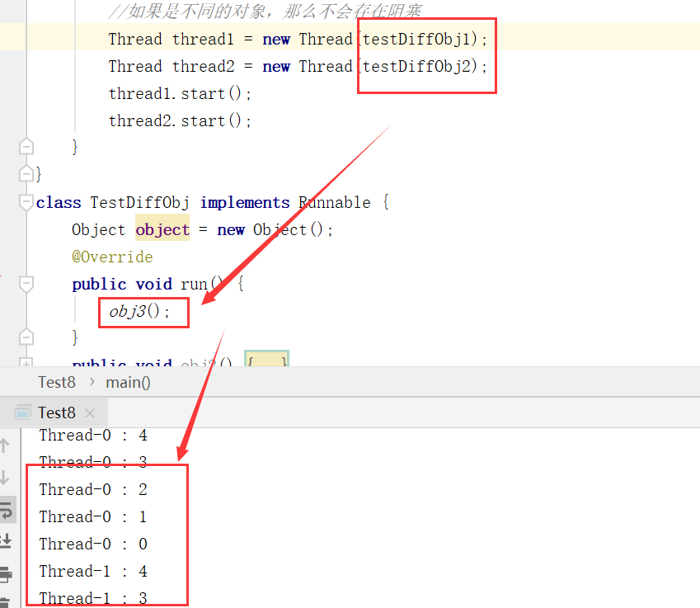
Task: Click the highlighted object variable
Action: click(162, 229)
